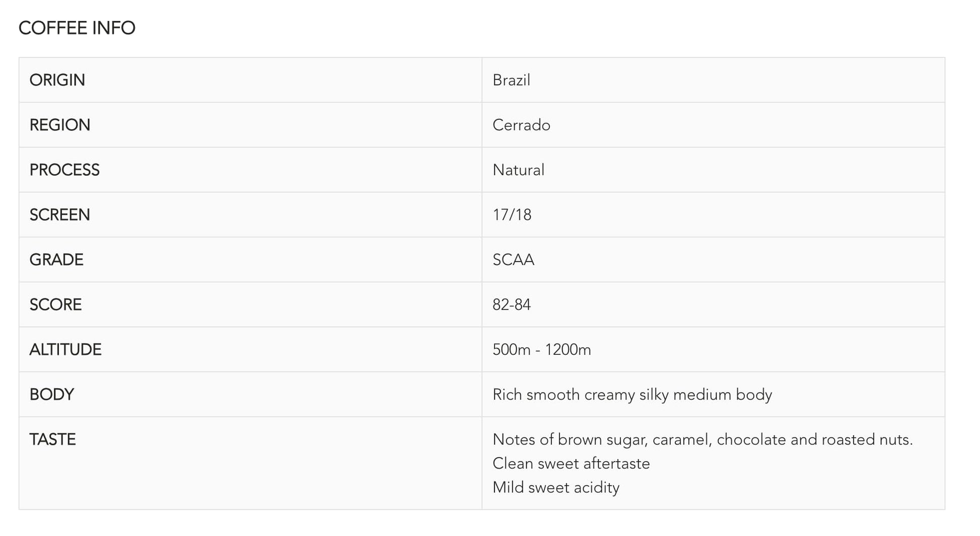Select the Natural process value
The width and height of the screenshot is (980, 536).
point(518,170)
